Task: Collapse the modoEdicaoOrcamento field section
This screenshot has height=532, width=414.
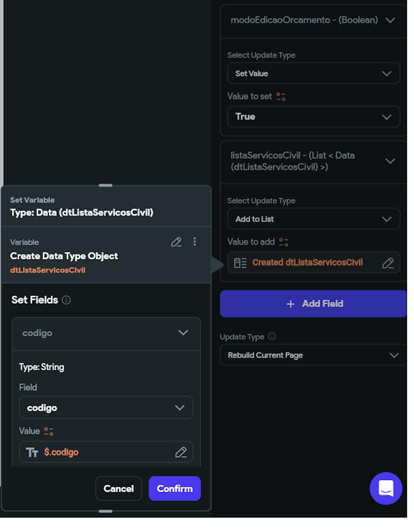Action: pyautogui.click(x=313, y=20)
